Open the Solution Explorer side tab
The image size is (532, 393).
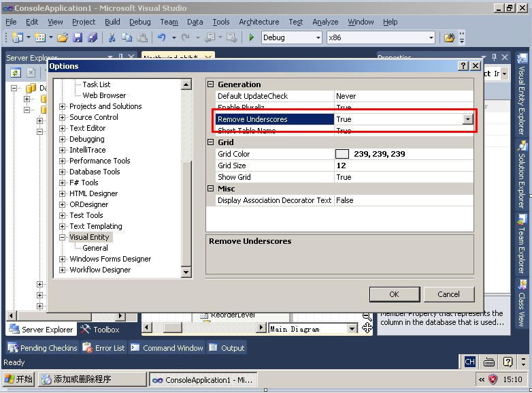(x=522, y=174)
